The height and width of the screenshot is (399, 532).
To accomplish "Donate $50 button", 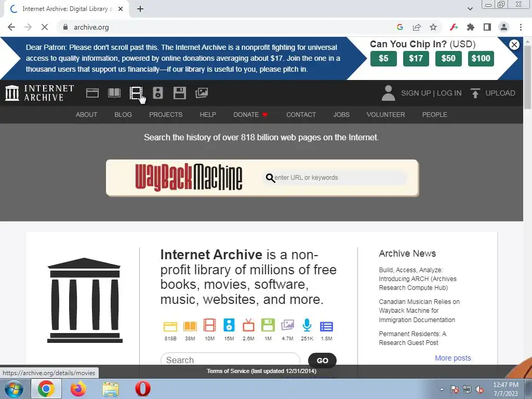I will click(448, 58).
